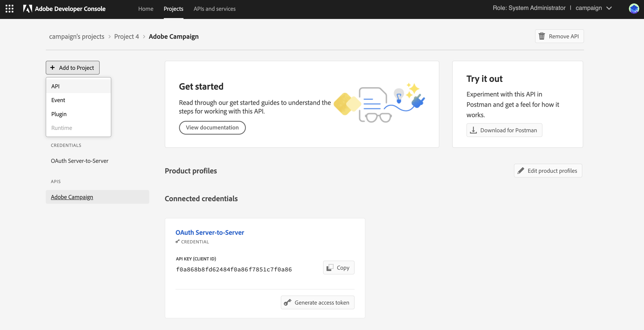Screen dimensions: 644x330
Task: Click the View documentation button
Action: tap(212, 128)
